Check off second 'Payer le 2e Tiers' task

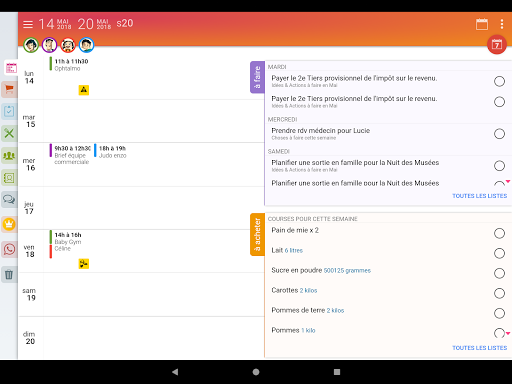click(x=499, y=102)
